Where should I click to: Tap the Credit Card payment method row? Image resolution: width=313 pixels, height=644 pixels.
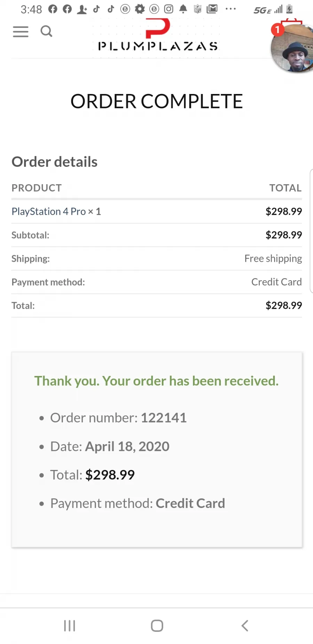(x=156, y=282)
